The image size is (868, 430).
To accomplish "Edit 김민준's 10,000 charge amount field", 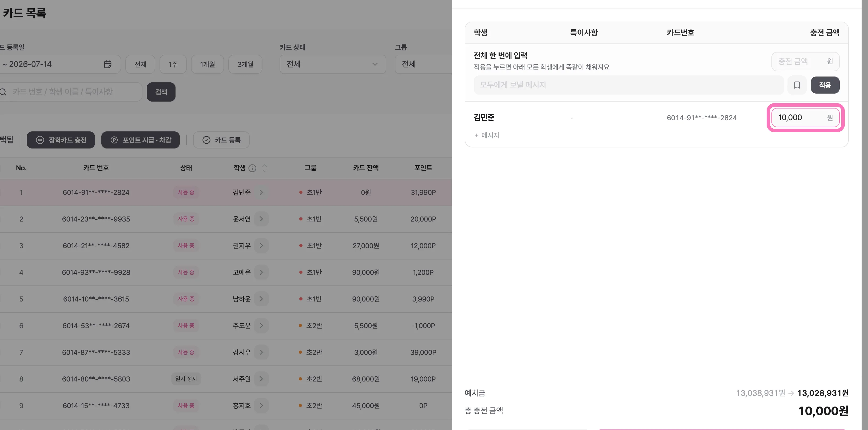I will 805,118.
